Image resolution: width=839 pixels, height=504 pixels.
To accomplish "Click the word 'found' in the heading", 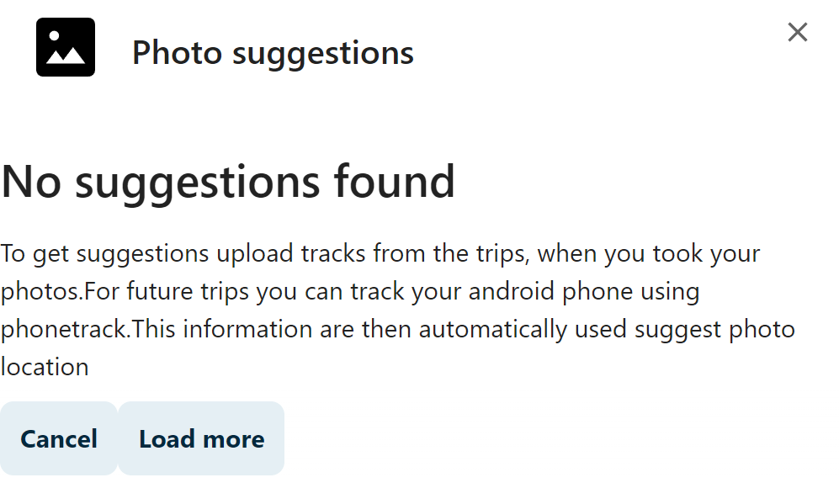I will click(395, 182).
